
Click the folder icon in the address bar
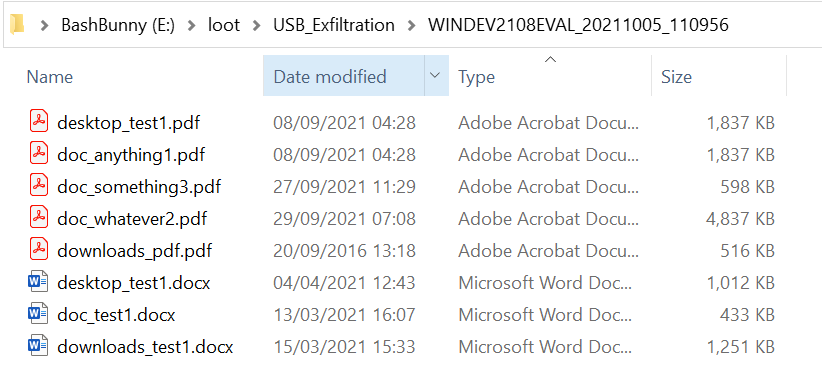point(17,25)
